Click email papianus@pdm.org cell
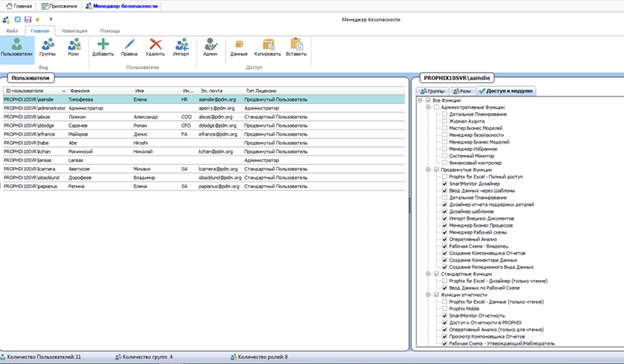This screenshot has width=624, height=364. [x=219, y=186]
